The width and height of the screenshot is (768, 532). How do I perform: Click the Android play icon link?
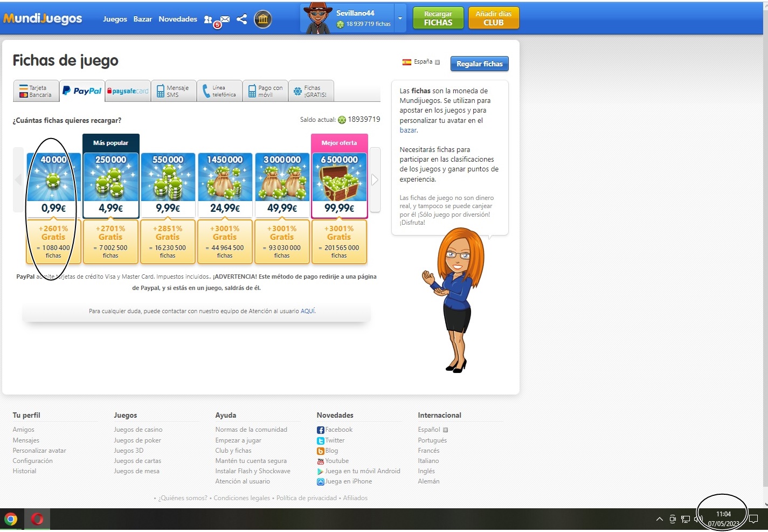tap(321, 471)
